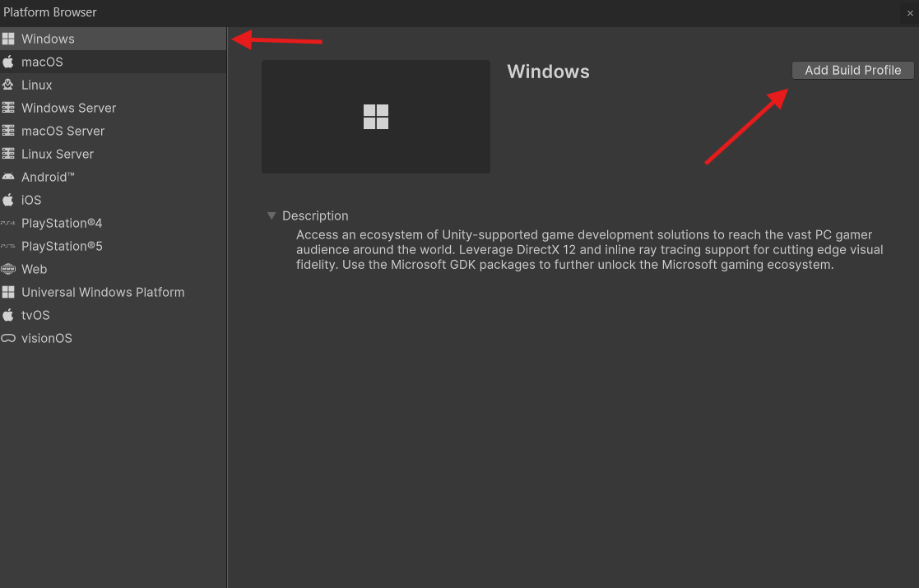The width and height of the screenshot is (919, 588).
Task: Select Universal Windows Platform label
Action: 103,292
